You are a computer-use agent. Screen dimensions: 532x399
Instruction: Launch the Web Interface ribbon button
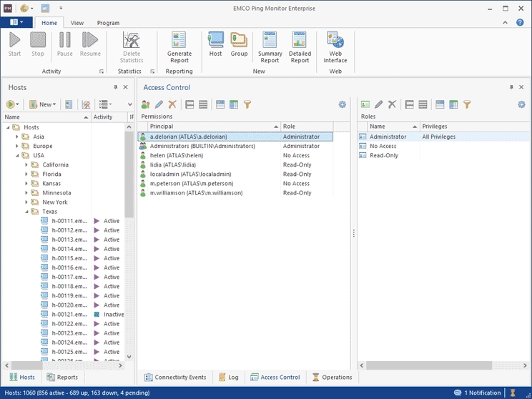[x=335, y=47]
